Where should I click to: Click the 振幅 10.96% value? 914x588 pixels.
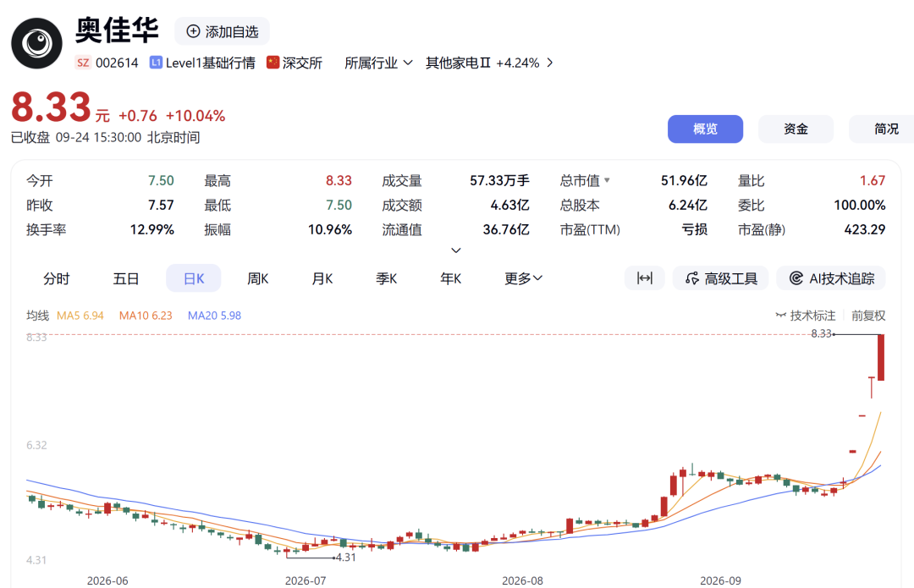330,229
